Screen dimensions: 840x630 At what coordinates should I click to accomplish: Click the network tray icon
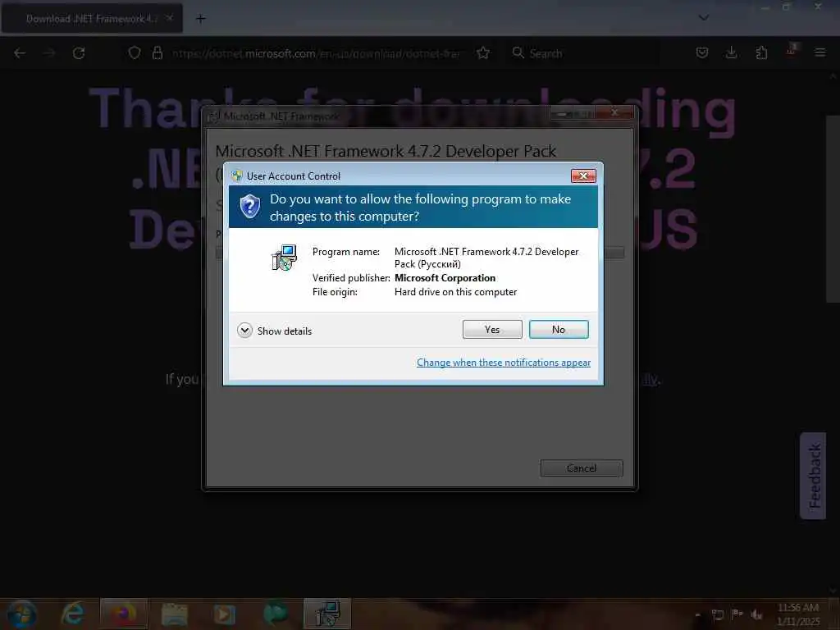coord(717,614)
